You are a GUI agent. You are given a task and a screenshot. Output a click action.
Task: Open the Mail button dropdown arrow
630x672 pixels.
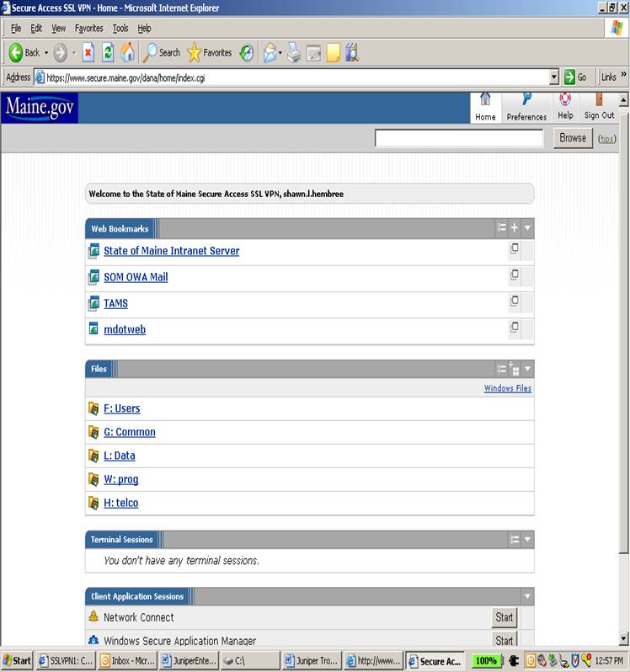pyautogui.click(x=280, y=53)
